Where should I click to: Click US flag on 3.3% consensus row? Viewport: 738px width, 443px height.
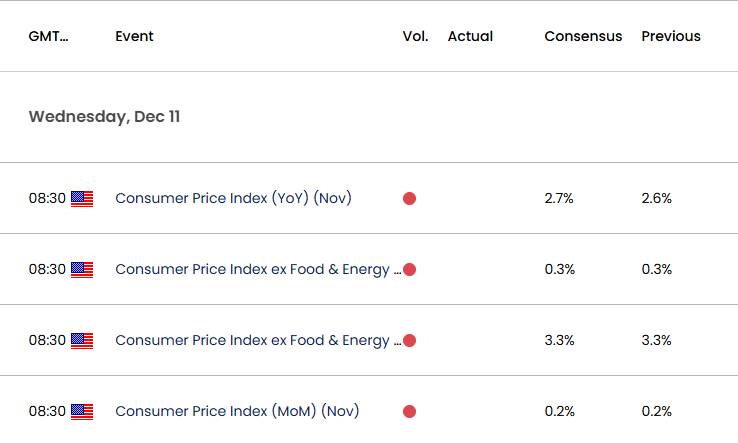[82, 341]
